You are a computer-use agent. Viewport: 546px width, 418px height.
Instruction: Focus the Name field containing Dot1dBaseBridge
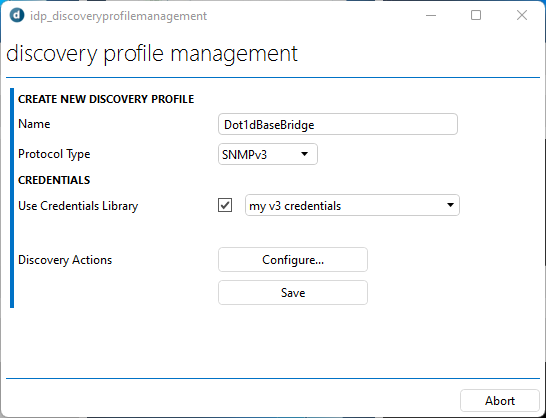[337, 124]
